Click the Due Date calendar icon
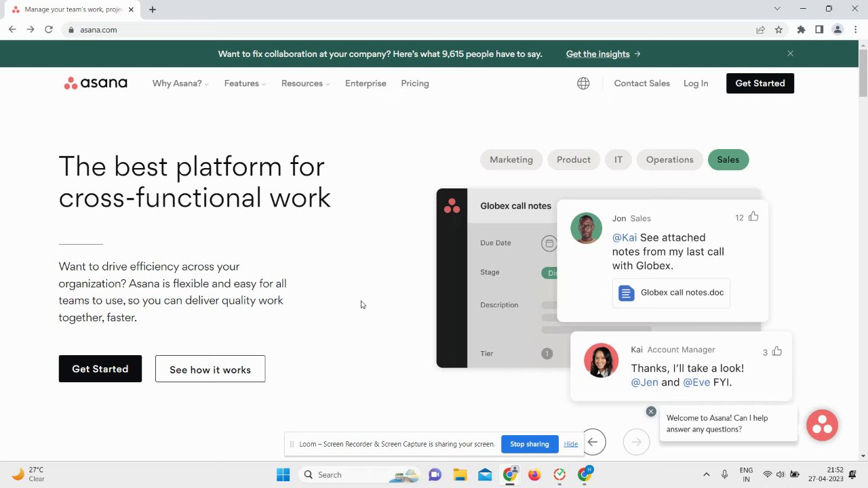The height and width of the screenshot is (488, 868). point(549,243)
